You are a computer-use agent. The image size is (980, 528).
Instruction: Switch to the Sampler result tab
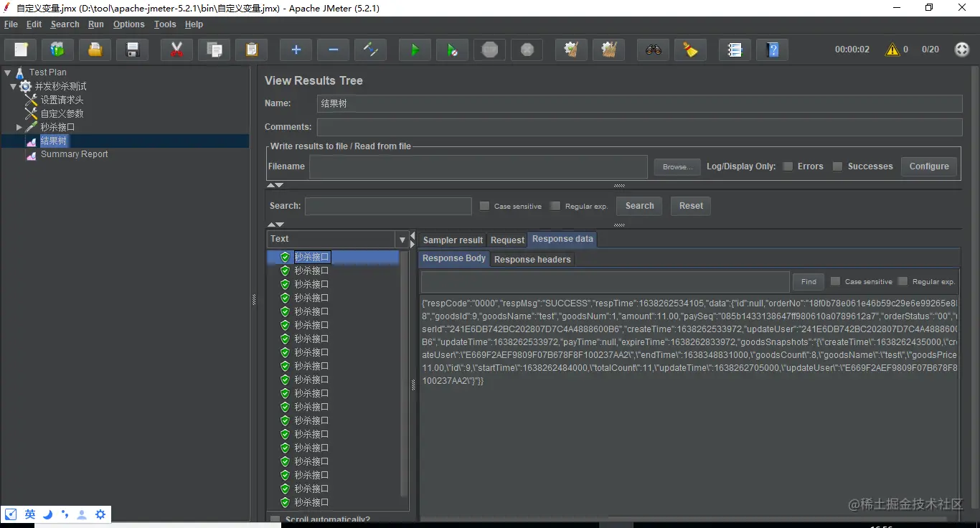(x=453, y=240)
